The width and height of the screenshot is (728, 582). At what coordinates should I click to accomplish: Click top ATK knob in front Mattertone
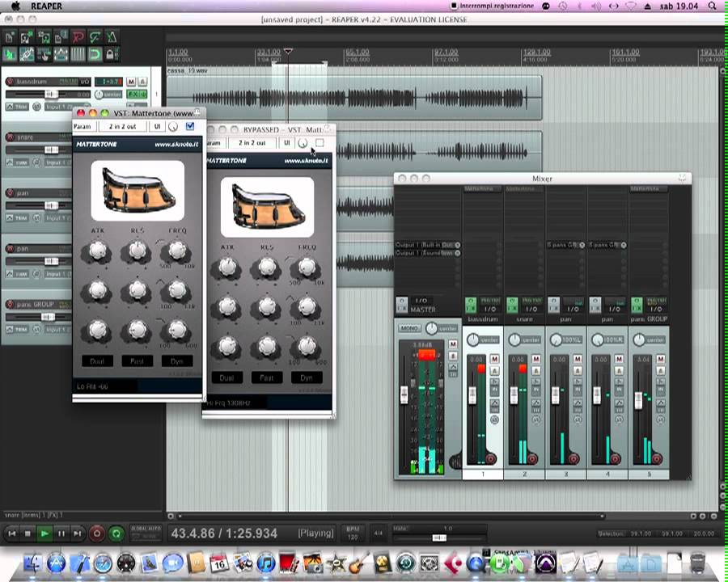[98, 251]
